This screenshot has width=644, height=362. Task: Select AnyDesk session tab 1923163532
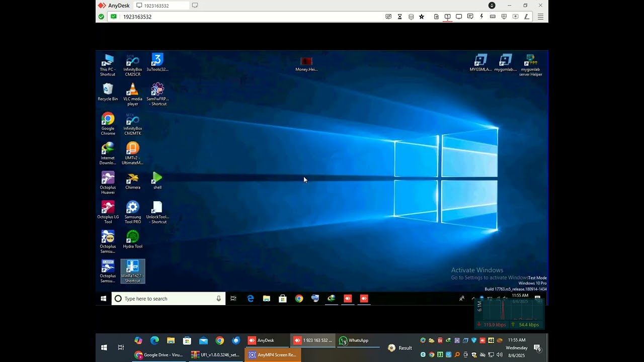click(162, 6)
